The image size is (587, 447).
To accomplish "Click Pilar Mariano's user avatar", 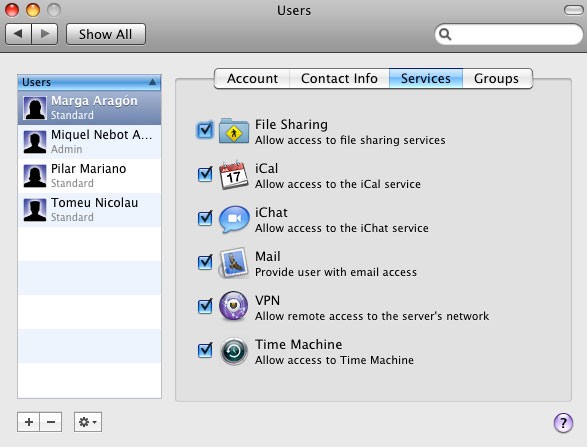I will click(35, 176).
